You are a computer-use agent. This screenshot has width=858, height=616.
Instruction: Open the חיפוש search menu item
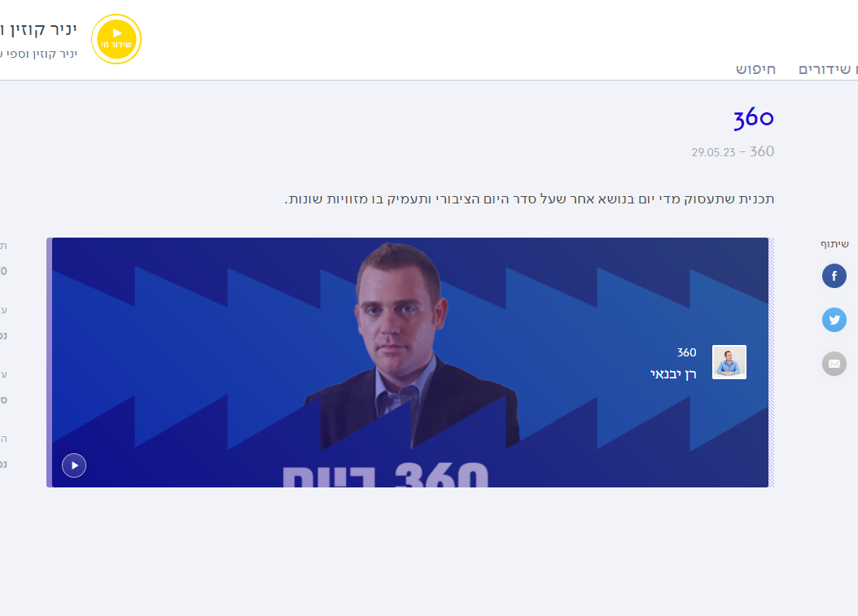[755, 69]
